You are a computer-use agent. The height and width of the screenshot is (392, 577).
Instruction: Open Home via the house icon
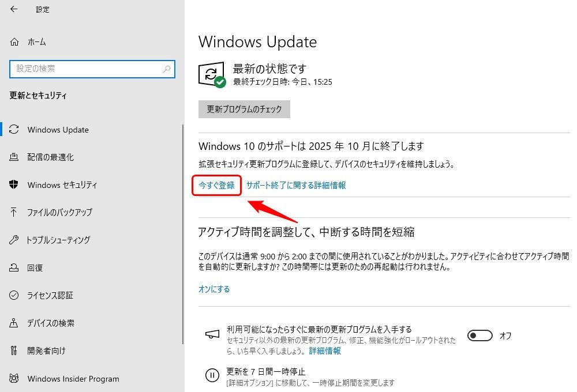14,42
